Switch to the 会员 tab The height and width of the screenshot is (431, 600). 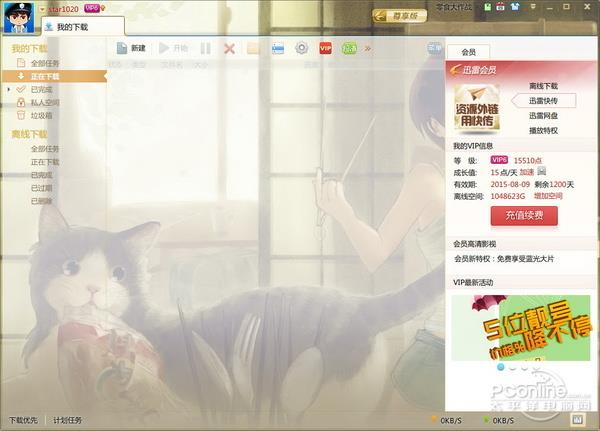tap(468, 52)
